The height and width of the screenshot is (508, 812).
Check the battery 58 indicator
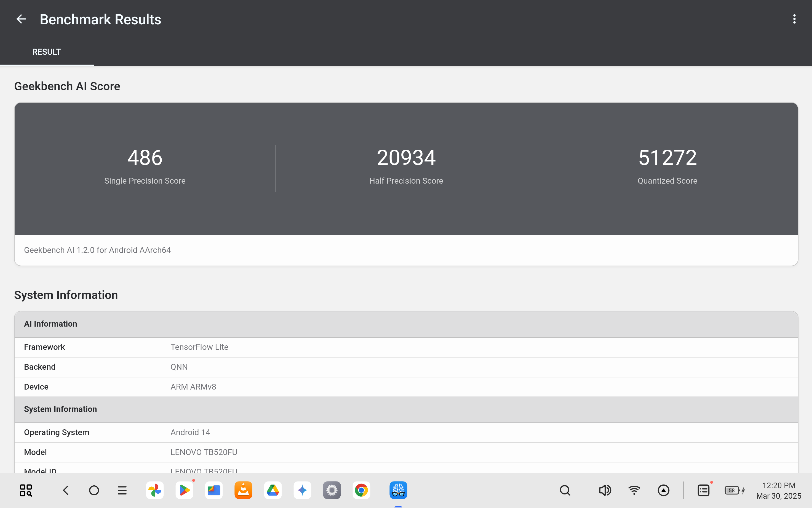735,490
